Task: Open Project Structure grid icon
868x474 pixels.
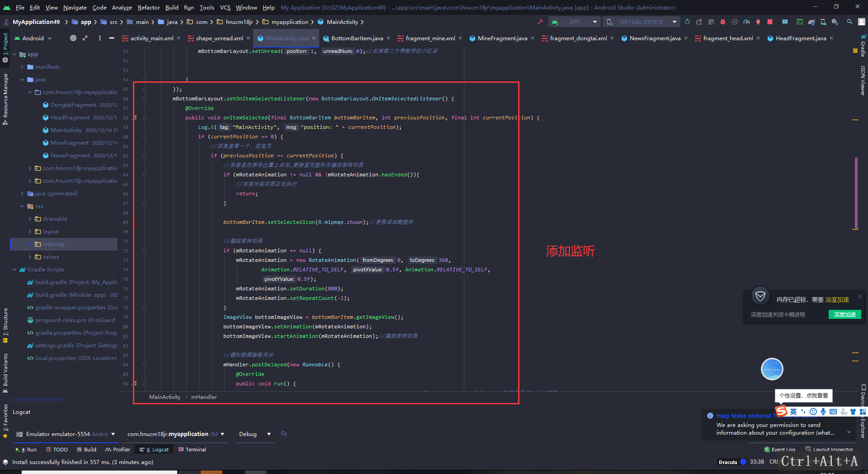Action: click(x=785, y=22)
